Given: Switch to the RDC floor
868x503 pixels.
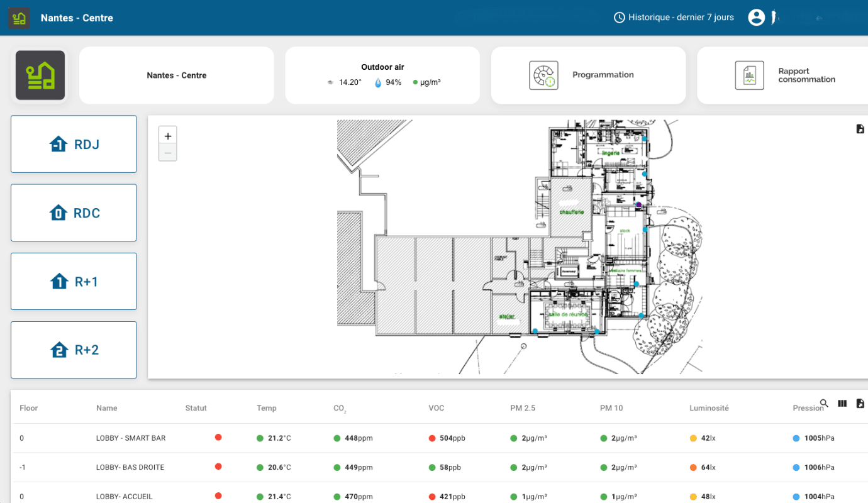Looking at the screenshot, I should 74,213.
